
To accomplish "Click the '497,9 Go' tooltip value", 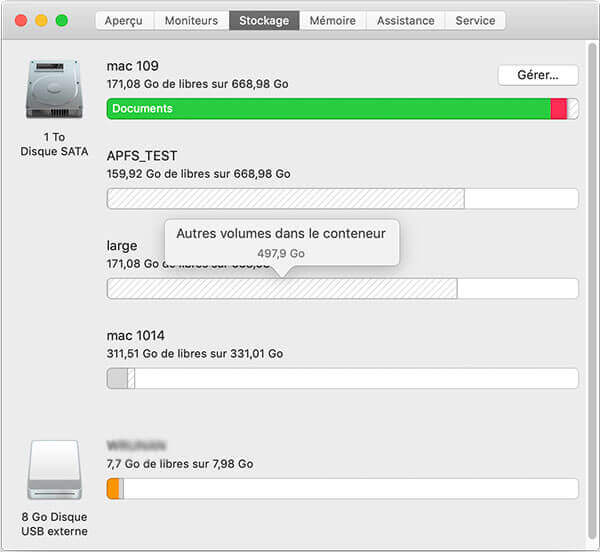I will click(281, 253).
